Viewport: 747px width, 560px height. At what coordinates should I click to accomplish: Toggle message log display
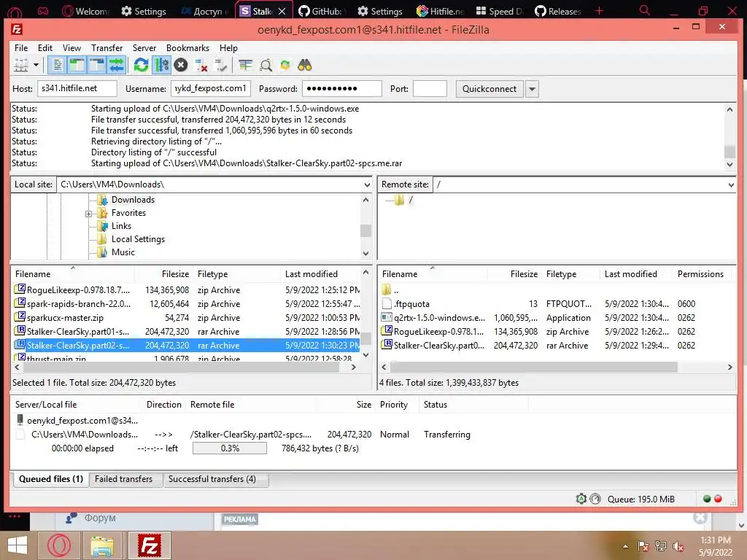point(57,65)
